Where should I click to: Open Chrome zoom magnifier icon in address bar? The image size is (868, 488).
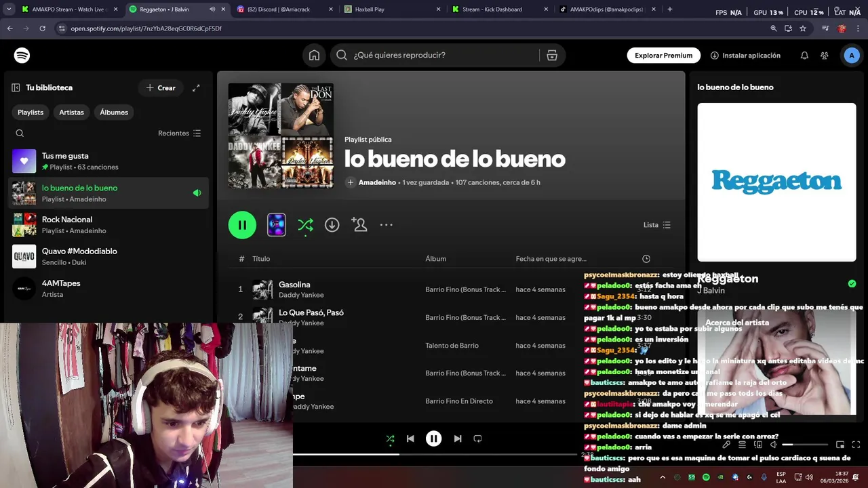(x=774, y=28)
